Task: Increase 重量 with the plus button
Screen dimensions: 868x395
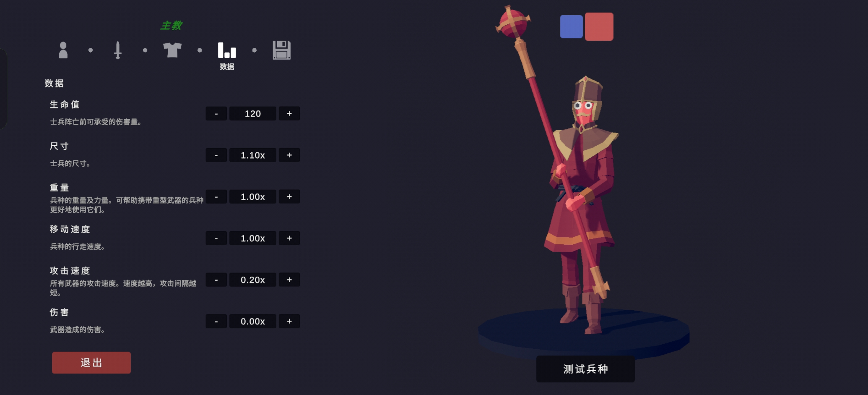Action: click(x=289, y=197)
